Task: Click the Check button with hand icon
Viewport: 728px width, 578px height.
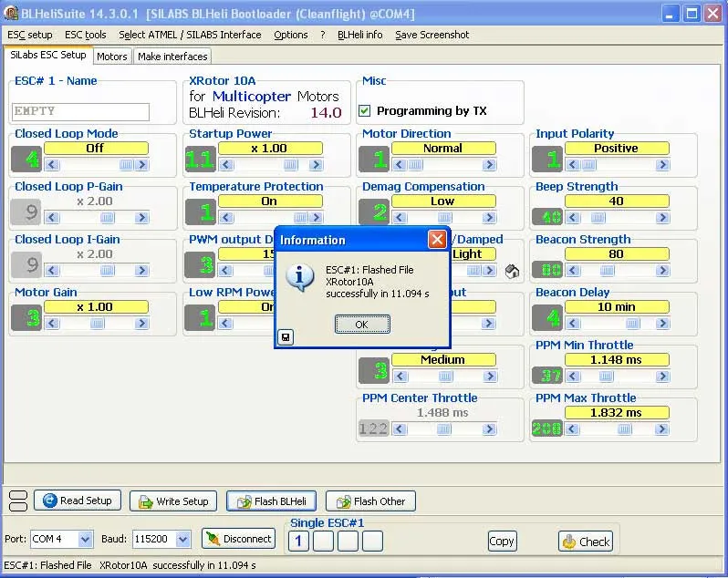Action: click(585, 541)
